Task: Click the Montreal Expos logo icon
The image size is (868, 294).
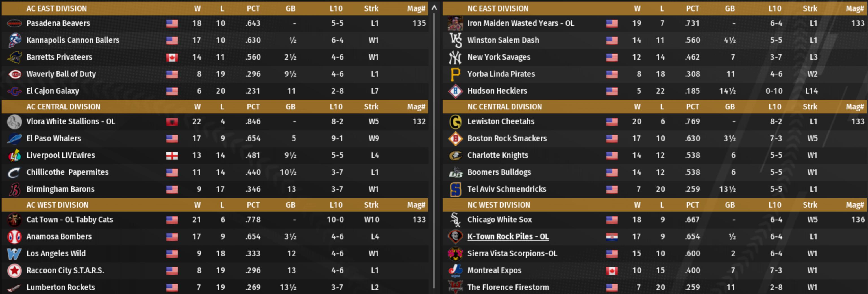Action: tap(455, 270)
